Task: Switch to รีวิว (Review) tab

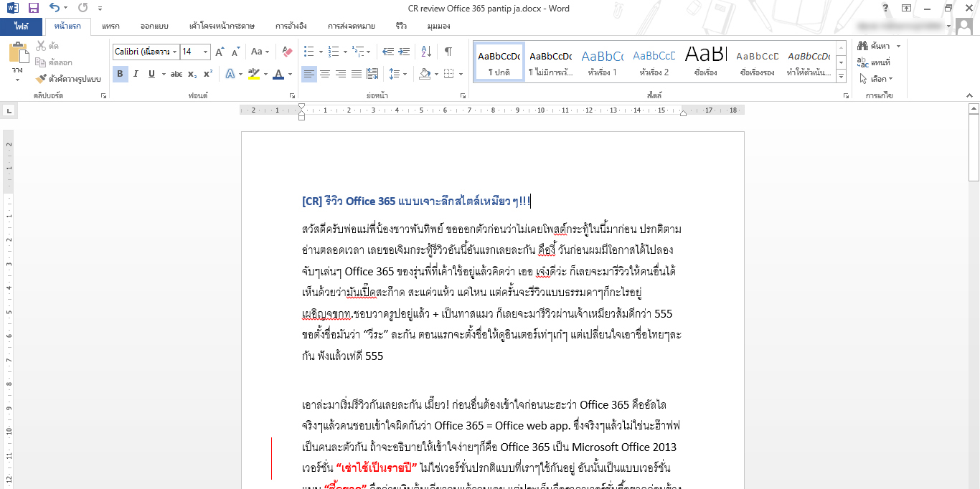Action: [401, 27]
